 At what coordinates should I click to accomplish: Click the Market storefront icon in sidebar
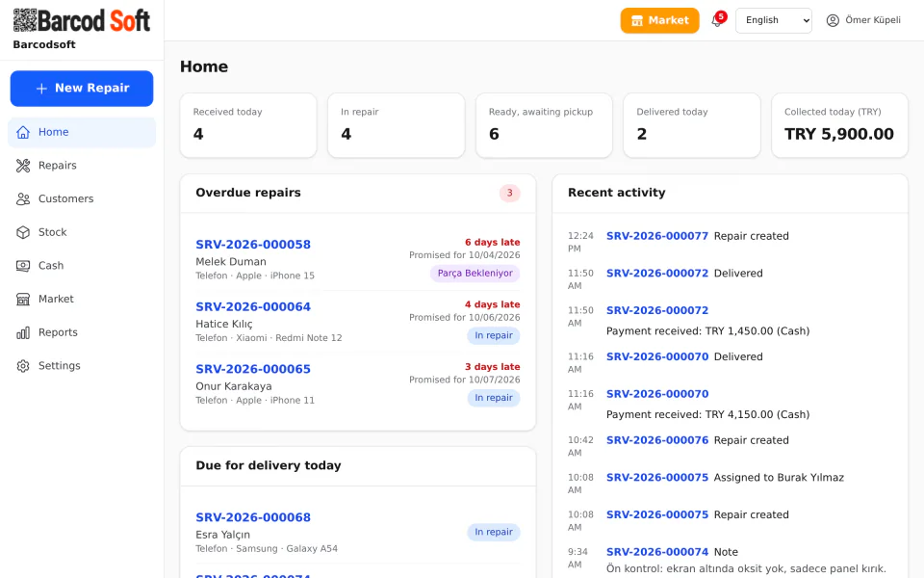pos(23,299)
